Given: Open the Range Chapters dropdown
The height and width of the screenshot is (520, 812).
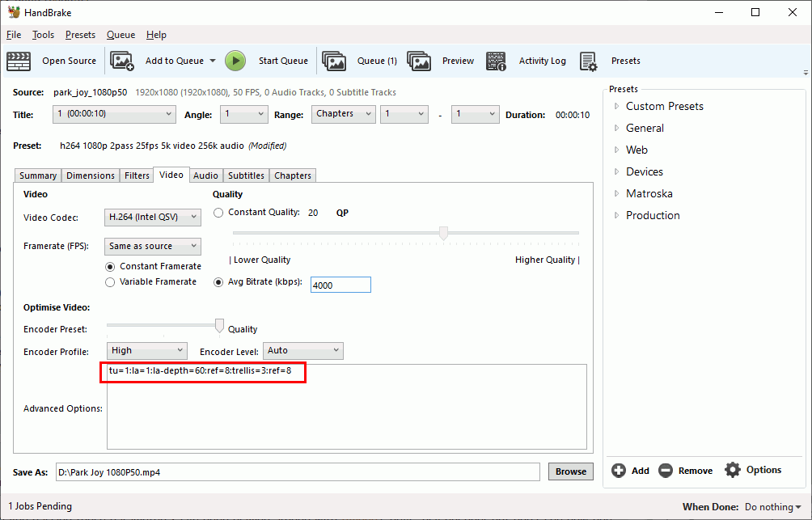Looking at the screenshot, I should click(344, 115).
